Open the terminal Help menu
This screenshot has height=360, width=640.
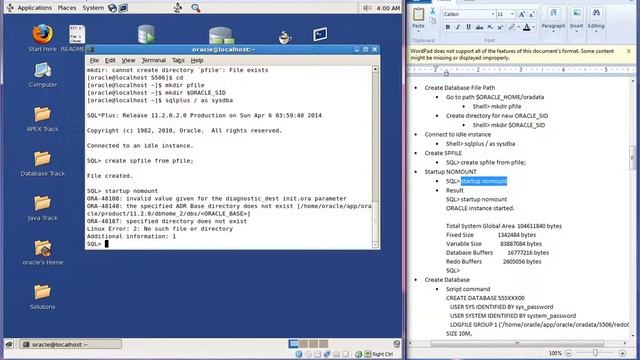197,60
